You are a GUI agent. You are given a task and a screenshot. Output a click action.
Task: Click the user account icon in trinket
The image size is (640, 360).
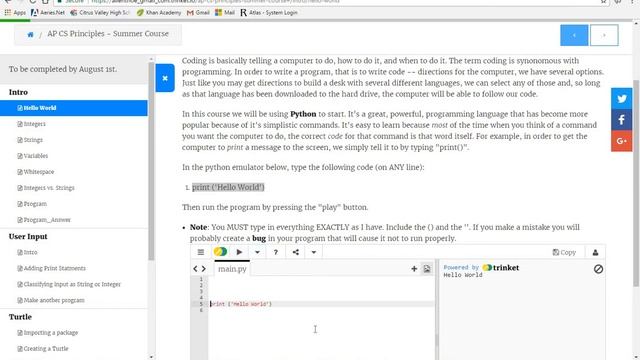[x=595, y=253]
